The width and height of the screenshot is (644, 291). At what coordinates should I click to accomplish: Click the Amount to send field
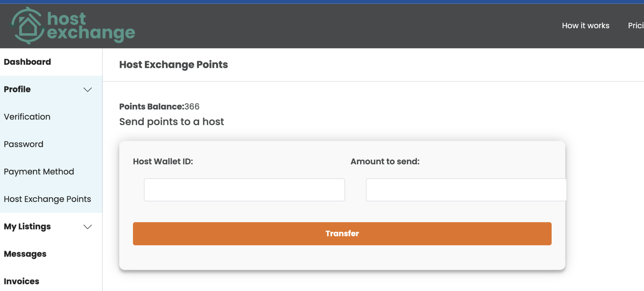click(466, 190)
